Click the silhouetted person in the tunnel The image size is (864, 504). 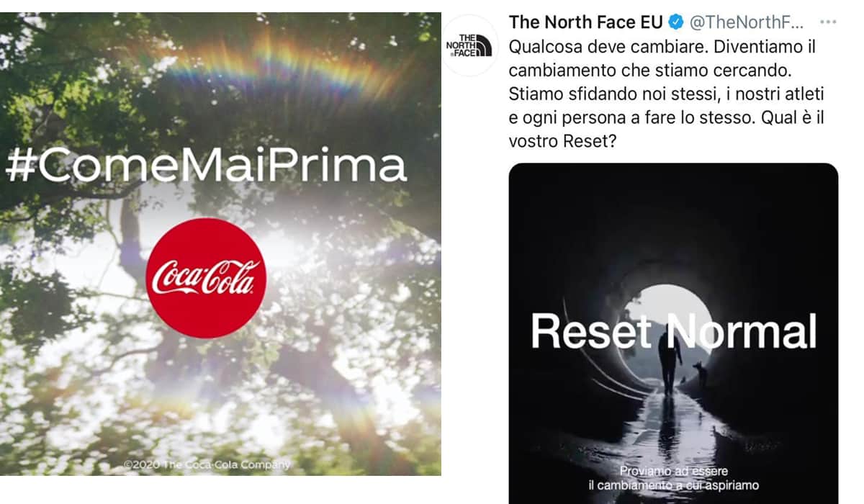(x=670, y=360)
